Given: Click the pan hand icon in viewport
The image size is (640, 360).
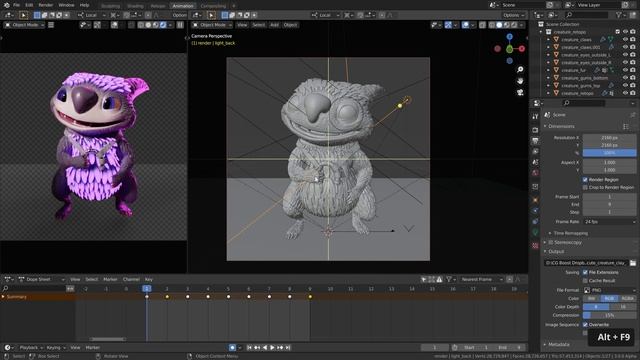Looking at the screenshot, I should (520, 81).
